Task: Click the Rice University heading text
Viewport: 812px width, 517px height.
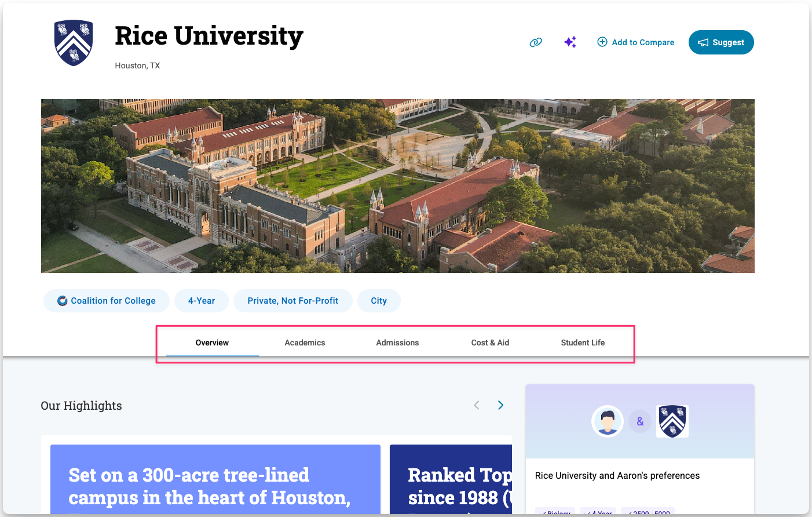Action: tap(209, 36)
